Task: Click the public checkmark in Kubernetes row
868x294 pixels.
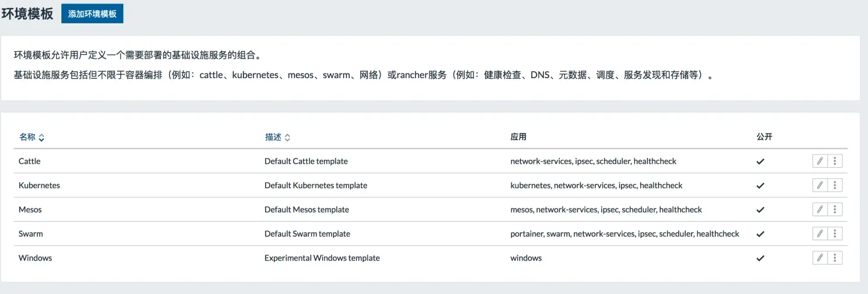Action: [760, 186]
